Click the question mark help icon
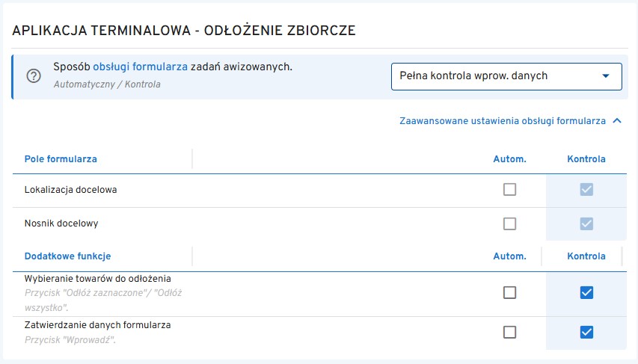This screenshot has width=638, height=364. 34,76
